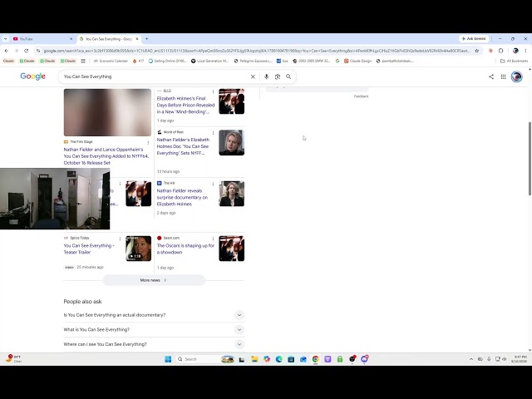
Task: Open the Extensions puzzle icon
Action: pos(500,51)
